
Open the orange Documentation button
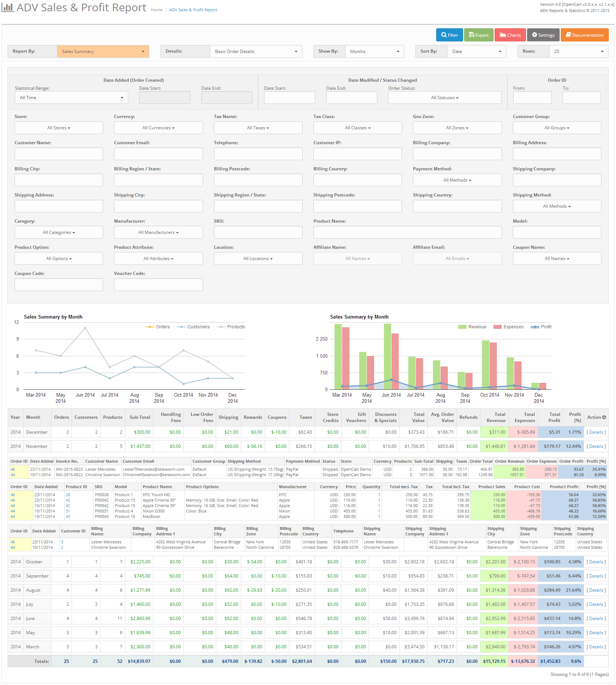click(584, 35)
